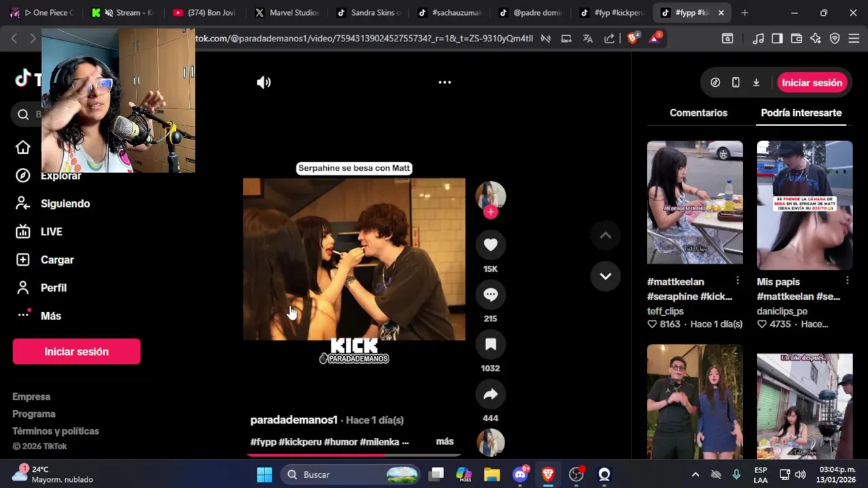868x488 pixels.
Task: Switch to the Comentarios tab
Action: [698, 113]
